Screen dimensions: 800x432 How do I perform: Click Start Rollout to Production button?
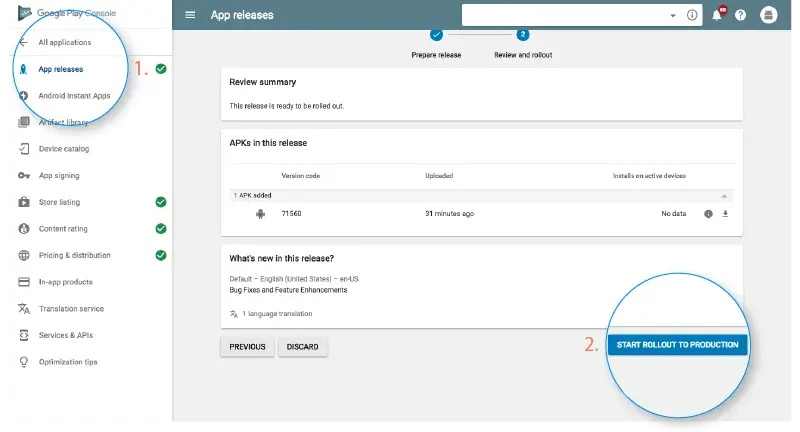677,345
